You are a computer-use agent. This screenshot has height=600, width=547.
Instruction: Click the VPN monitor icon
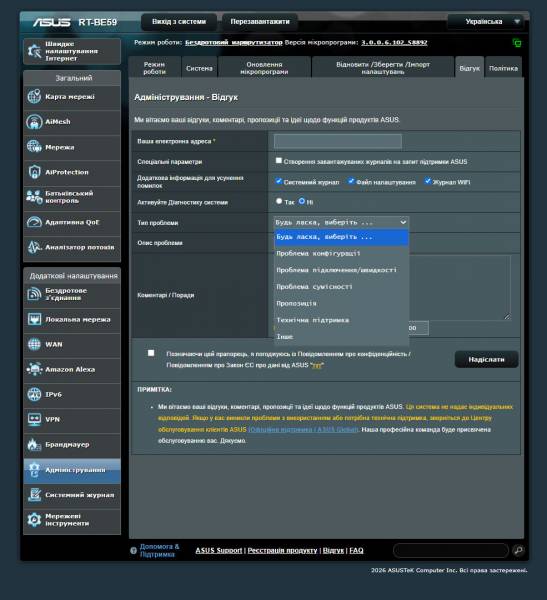(34, 419)
